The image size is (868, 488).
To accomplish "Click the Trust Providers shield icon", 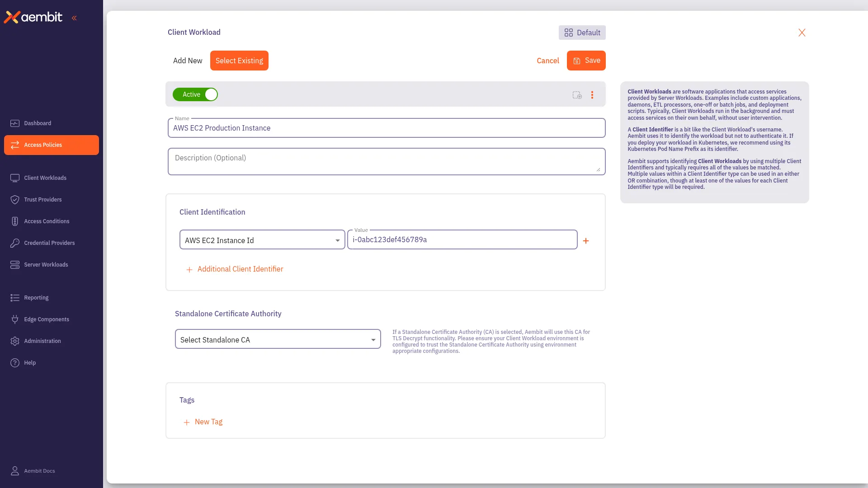I will 15,200.
